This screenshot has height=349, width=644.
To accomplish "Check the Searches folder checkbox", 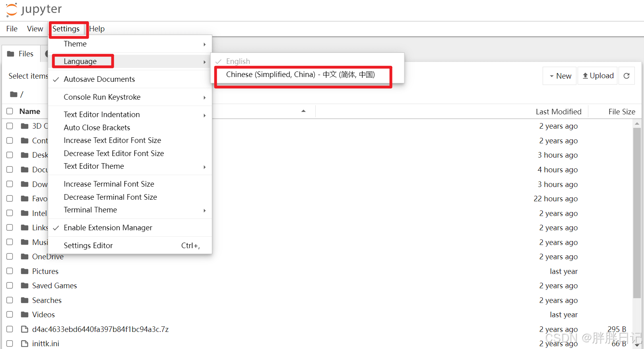I will pyautogui.click(x=10, y=300).
